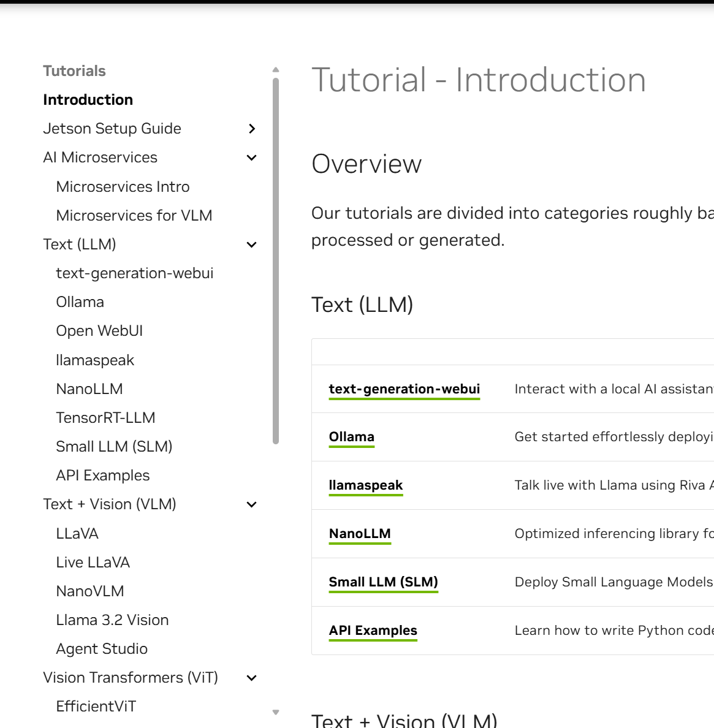Image resolution: width=714 pixels, height=728 pixels.
Task: Open Agent Studio sidebar entry
Action: pyautogui.click(x=102, y=649)
